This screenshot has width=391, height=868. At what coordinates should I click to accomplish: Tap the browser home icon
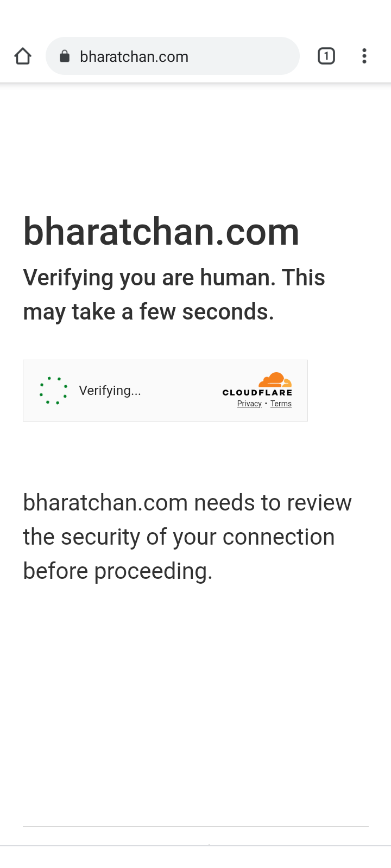pos(23,56)
